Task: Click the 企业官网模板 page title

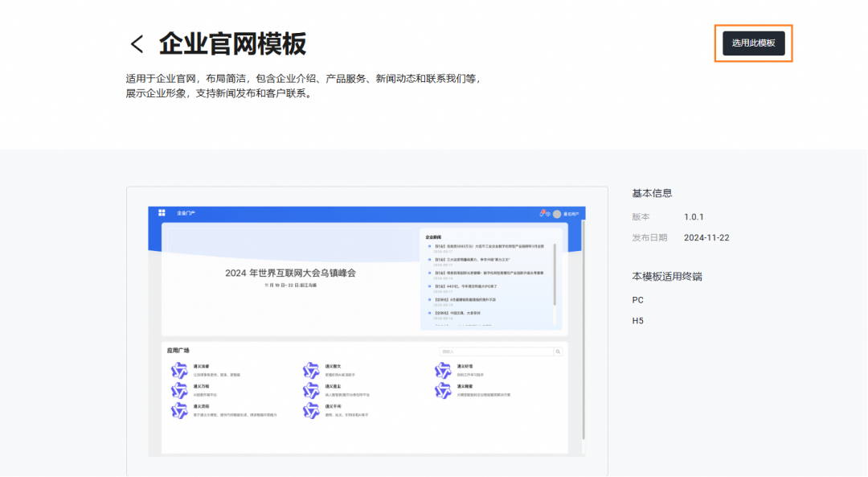Action: 232,43
